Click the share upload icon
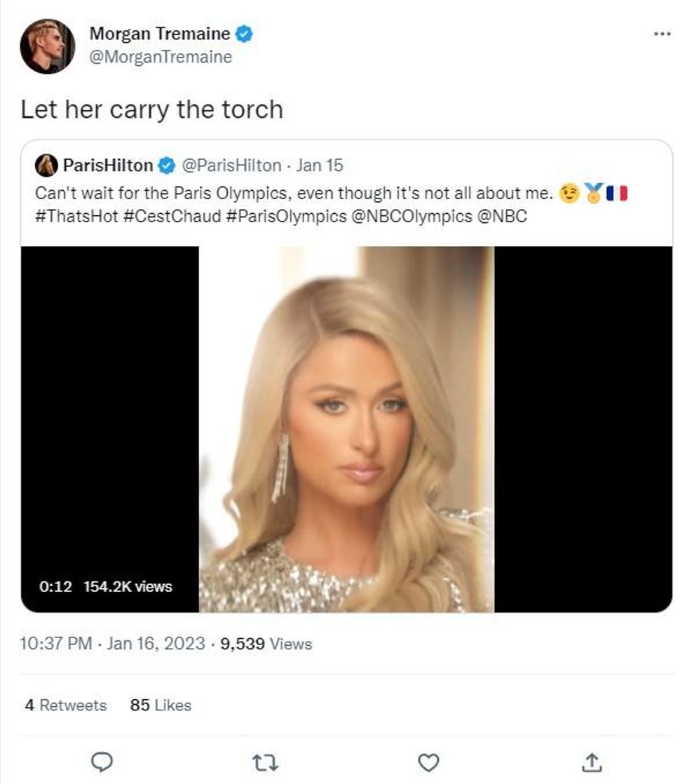This screenshot has height=784, width=687. pos(592,762)
